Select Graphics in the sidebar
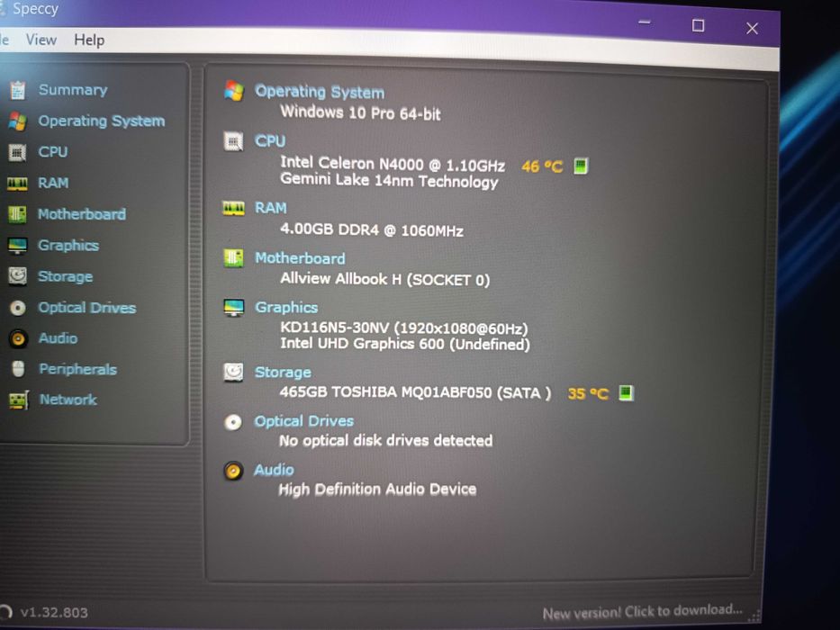This screenshot has width=840, height=630. (68, 246)
